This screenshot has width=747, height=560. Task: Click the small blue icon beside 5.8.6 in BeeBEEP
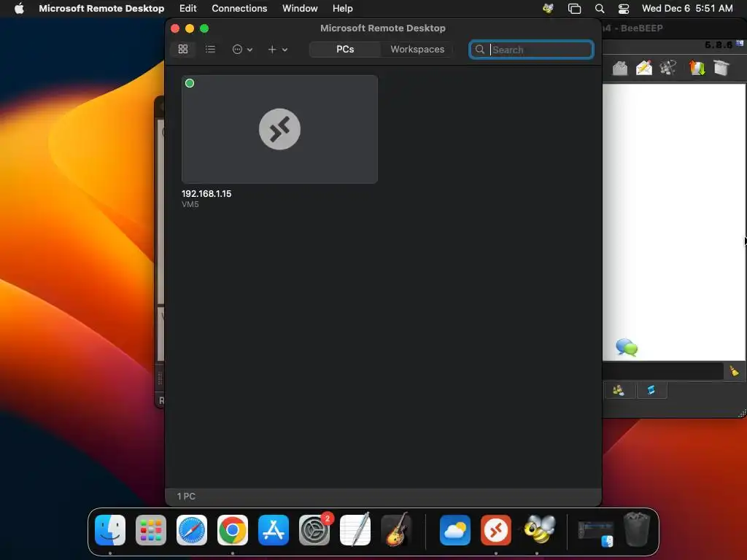tap(740, 43)
